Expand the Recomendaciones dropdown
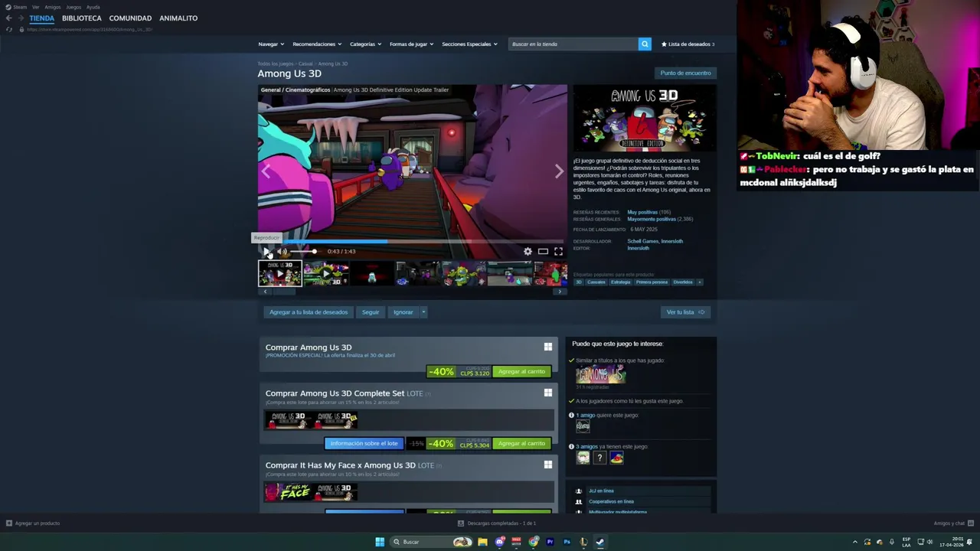 pos(317,44)
